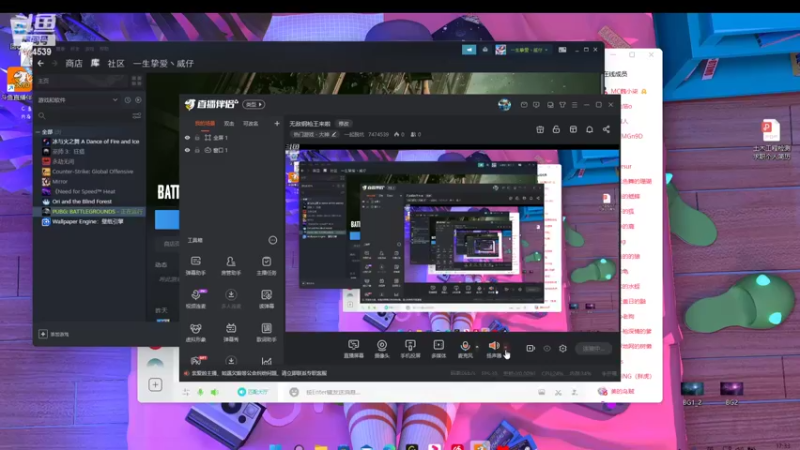Add a 多媒体 multimedia source
Screen dimensions: 800x450
(x=438, y=349)
